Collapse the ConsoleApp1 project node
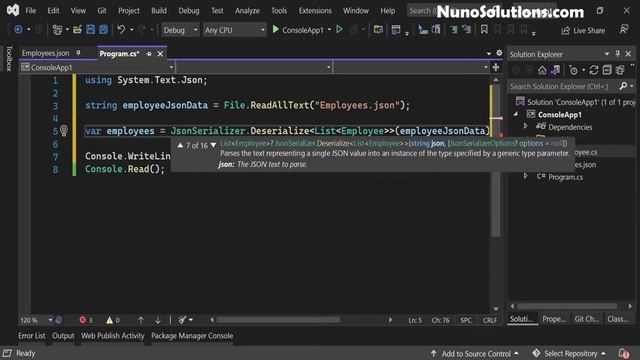640x360 pixels. tap(516, 114)
